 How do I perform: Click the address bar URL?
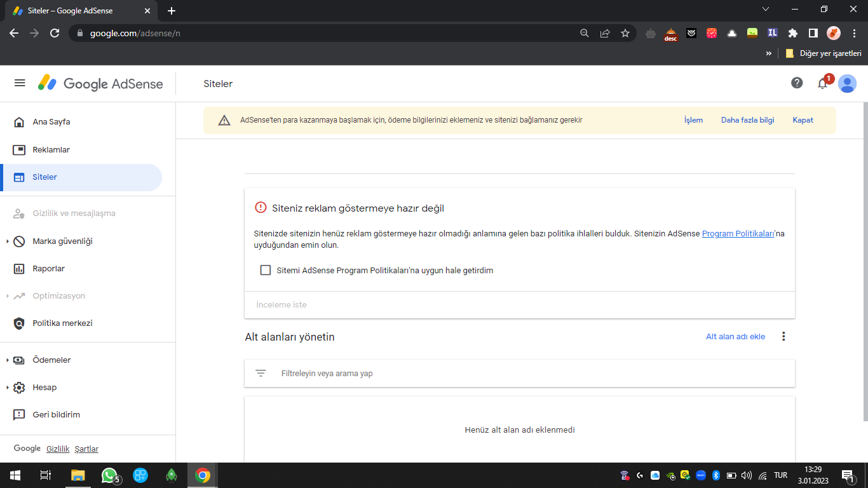point(135,33)
